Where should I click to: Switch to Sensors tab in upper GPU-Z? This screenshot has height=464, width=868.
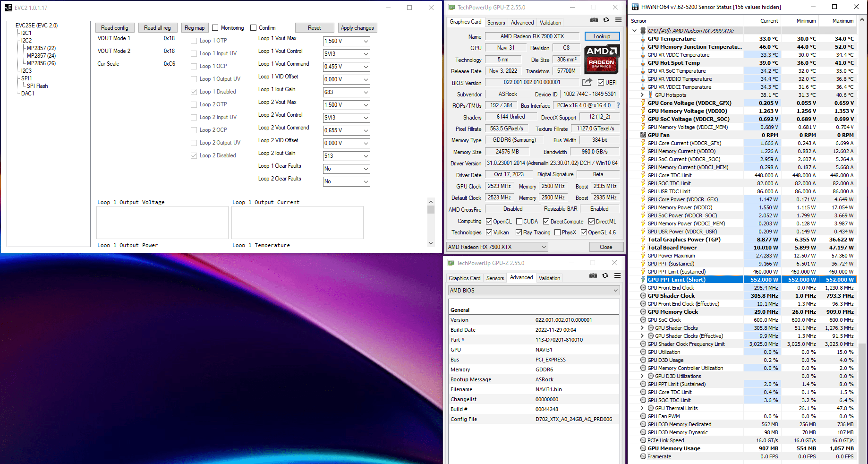pyautogui.click(x=496, y=23)
